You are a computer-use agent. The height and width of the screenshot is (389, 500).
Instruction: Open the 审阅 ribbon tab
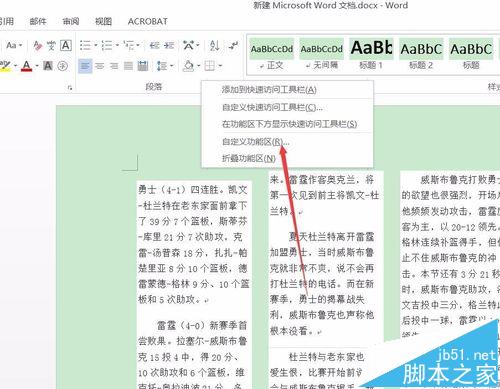click(x=71, y=22)
